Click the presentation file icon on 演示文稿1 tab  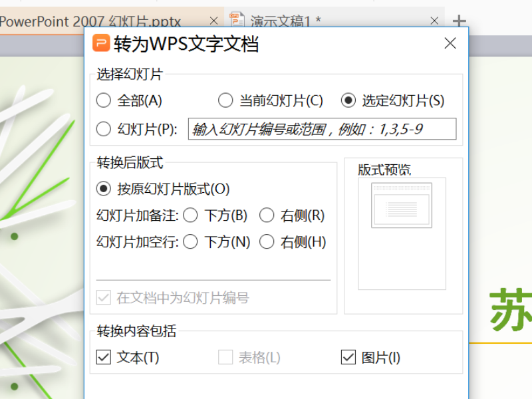coord(239,21)
